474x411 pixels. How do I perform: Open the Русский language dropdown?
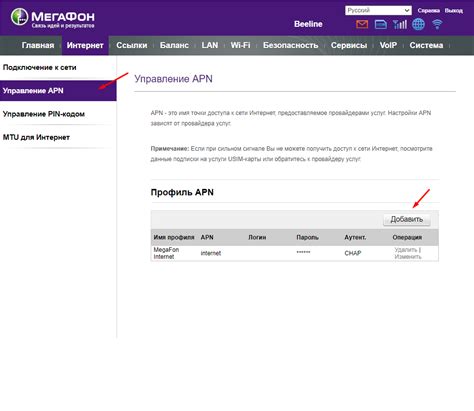(378, 10)
